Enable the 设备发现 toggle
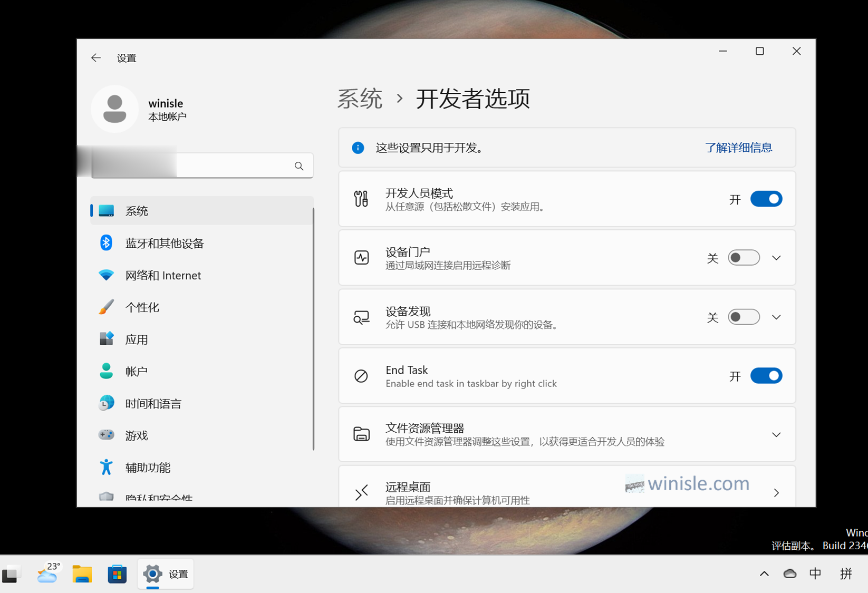The image size is (868, 593). pyautogui.click(x=744, y=317)
